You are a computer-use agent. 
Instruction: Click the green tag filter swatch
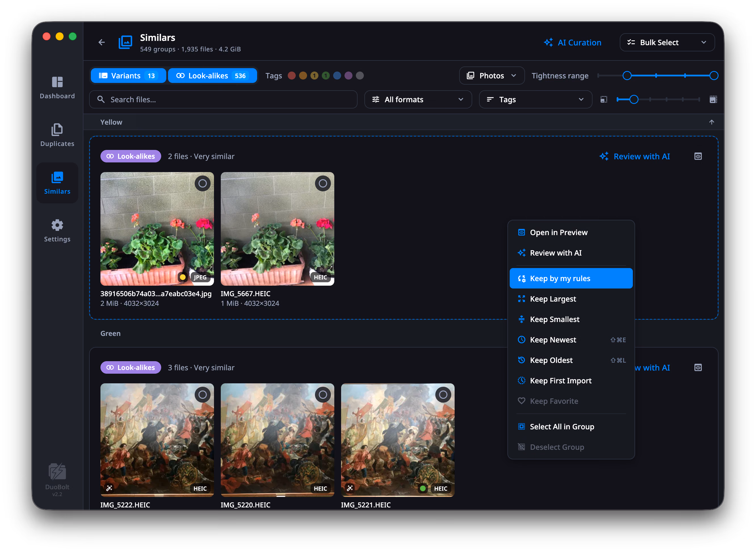coord(325,76)
